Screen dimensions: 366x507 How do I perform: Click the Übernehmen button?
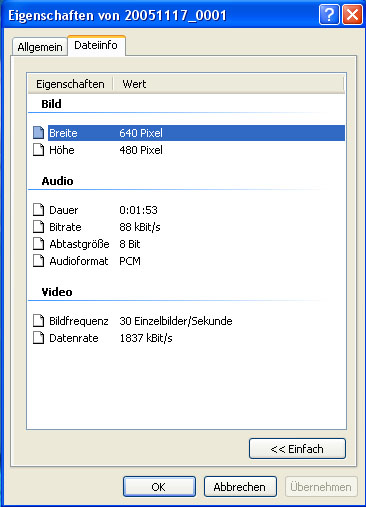click(321, 487)
